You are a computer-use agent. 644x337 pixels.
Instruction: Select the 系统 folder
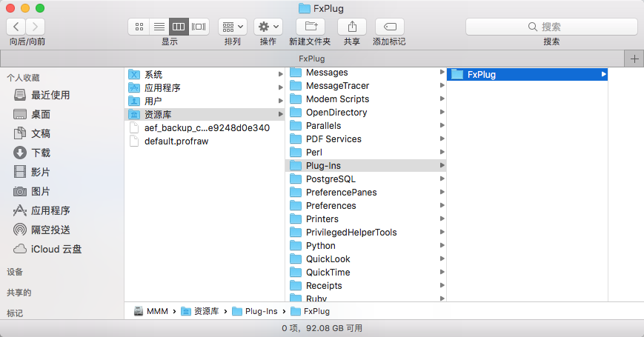click(205, 75)
